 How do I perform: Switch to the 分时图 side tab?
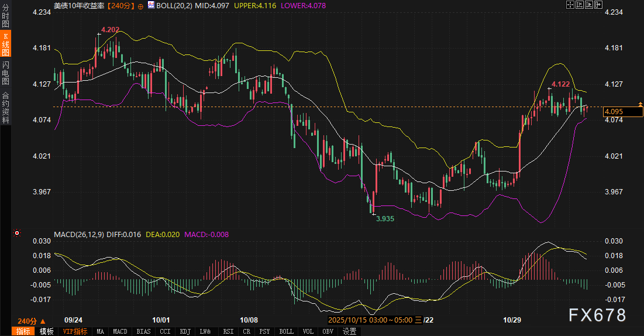coord(6,16)
